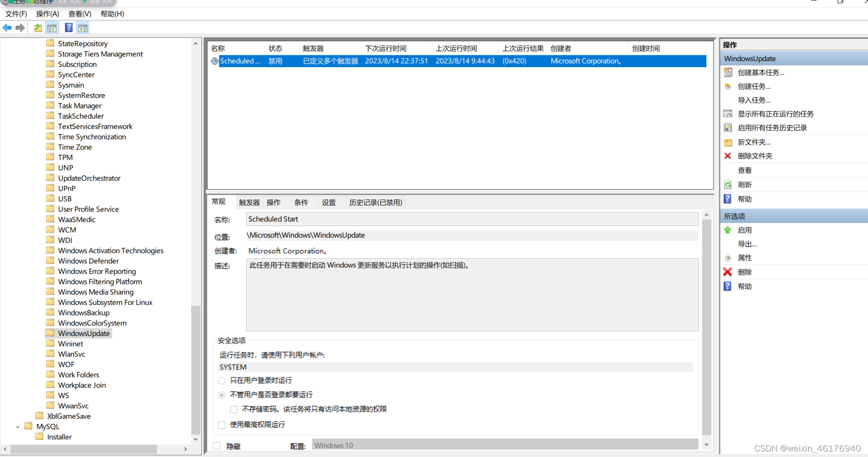This screenshot has width=868, height=457.
Task: Click the 属性 clock icon under 所选项
Action: tap(728, 258)
